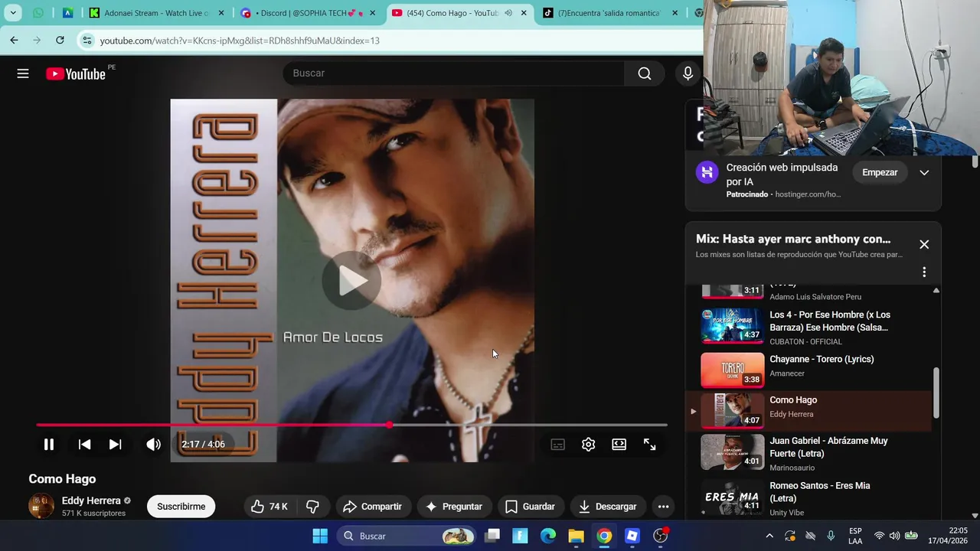
Task: Go back in Chrome
Action: click(14, 40)
